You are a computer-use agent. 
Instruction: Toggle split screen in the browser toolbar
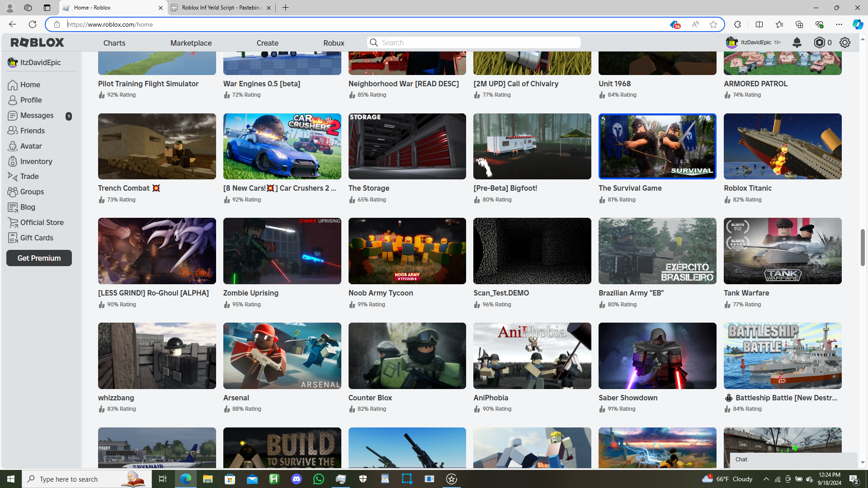(x=759, y=24)
